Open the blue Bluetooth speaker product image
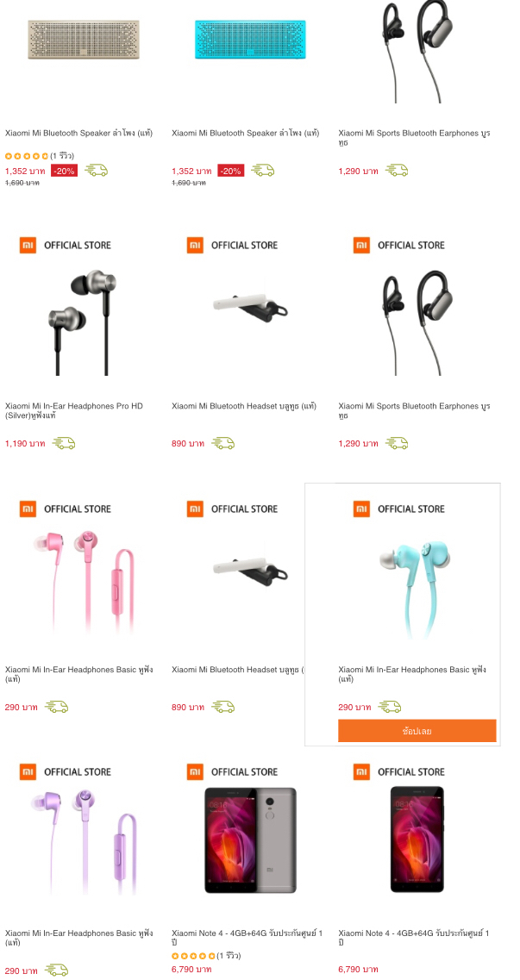This screenshot has width=520, height=980. click(250, 40)
